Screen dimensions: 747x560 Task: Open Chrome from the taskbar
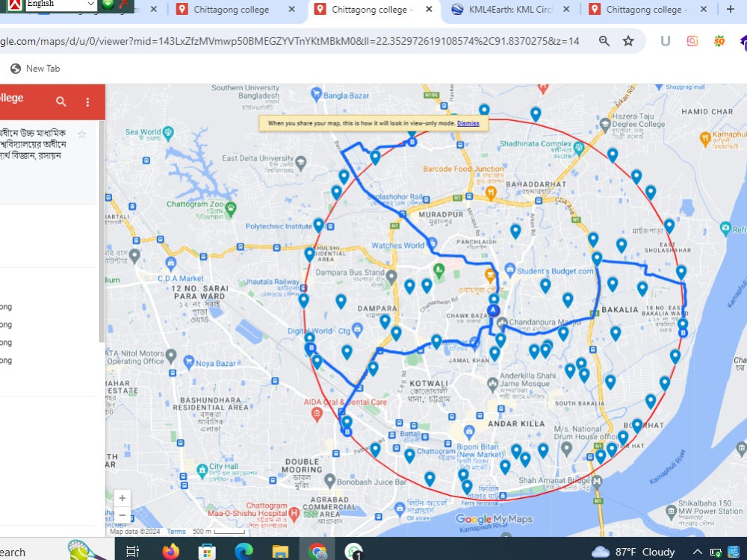[317, 552]
